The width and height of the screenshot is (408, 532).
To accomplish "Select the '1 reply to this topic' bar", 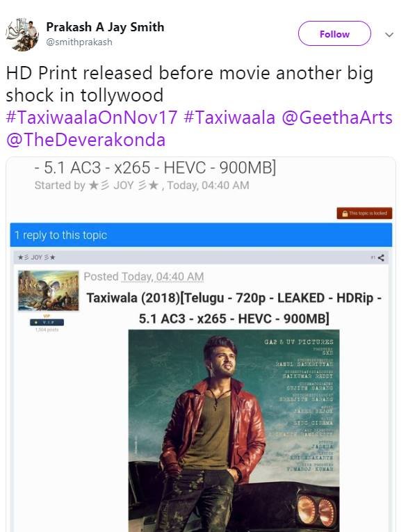I will coord(201,235).
